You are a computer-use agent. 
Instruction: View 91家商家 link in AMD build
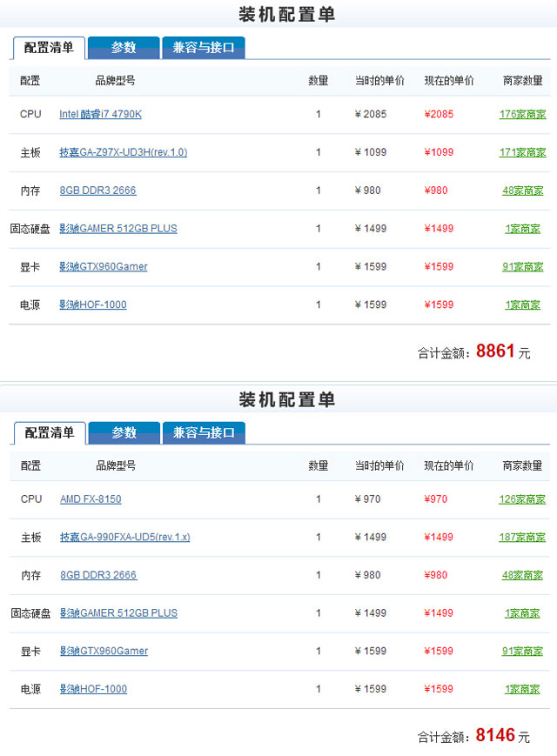(x=522, y=651)
